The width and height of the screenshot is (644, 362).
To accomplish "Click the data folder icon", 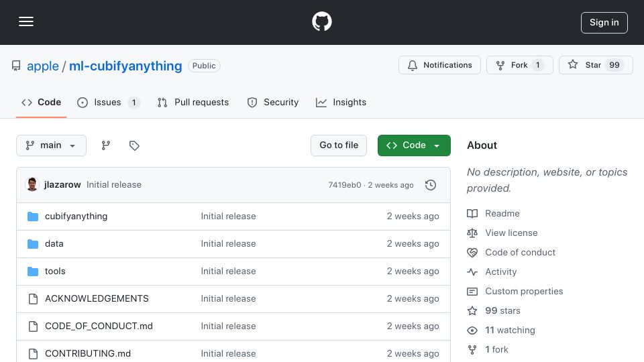I will tap(33, 244).
